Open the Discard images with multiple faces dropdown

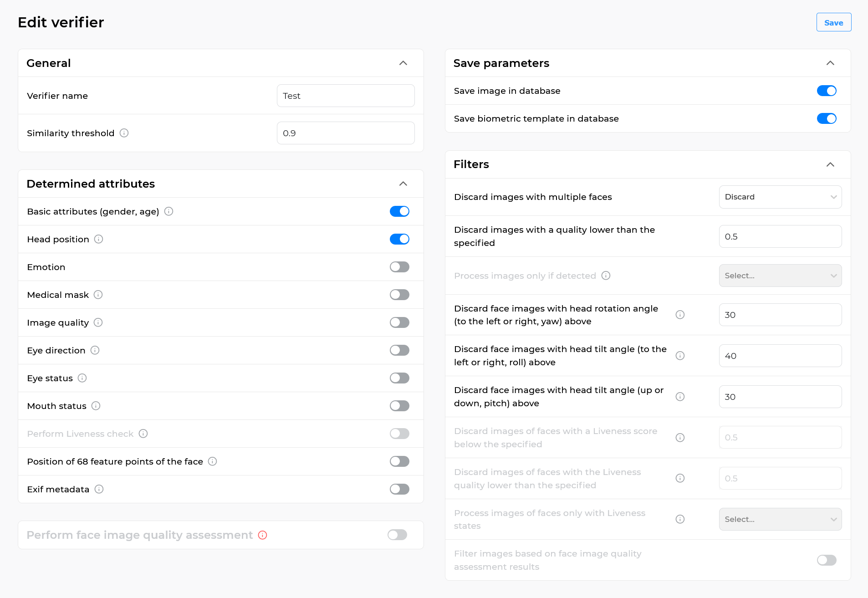pyautogui.click(x=780, y=197)
